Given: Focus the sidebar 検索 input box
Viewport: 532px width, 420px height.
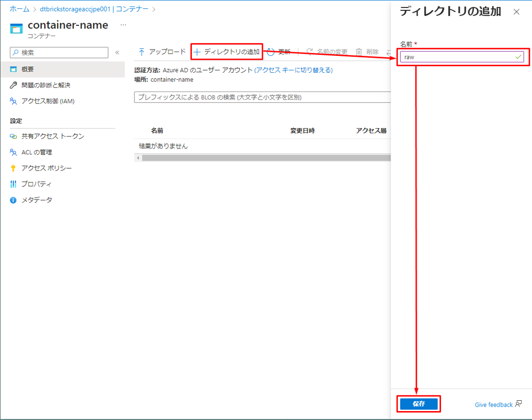Looking at the screenshot, I should click(x=59, y=52).
